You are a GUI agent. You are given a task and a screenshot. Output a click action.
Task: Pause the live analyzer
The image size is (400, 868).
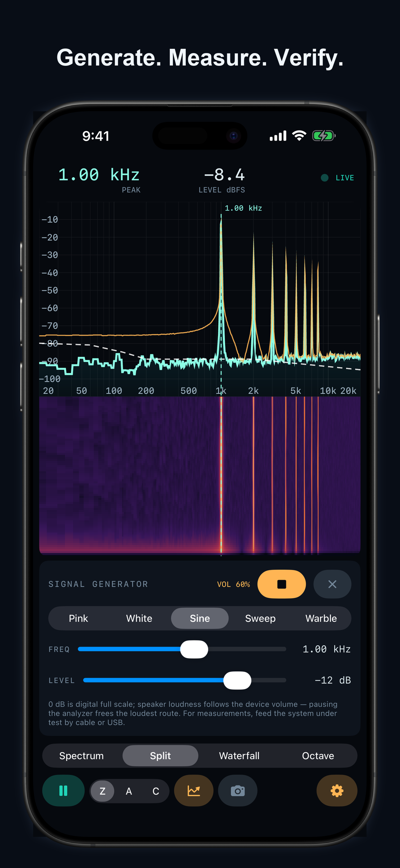(x=63, y=790)
